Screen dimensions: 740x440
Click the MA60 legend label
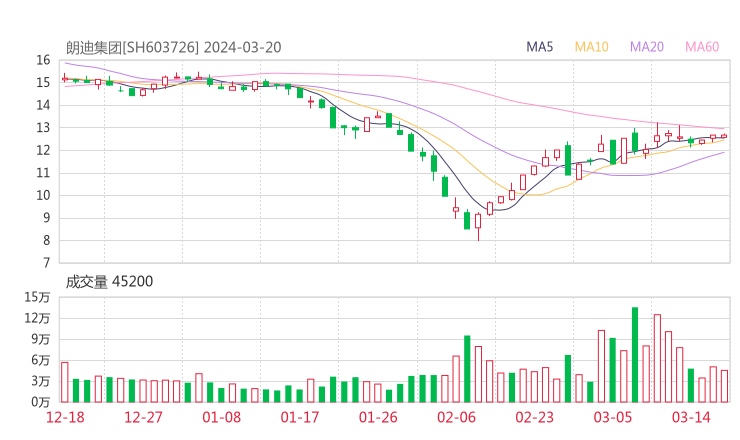point(702,47)
